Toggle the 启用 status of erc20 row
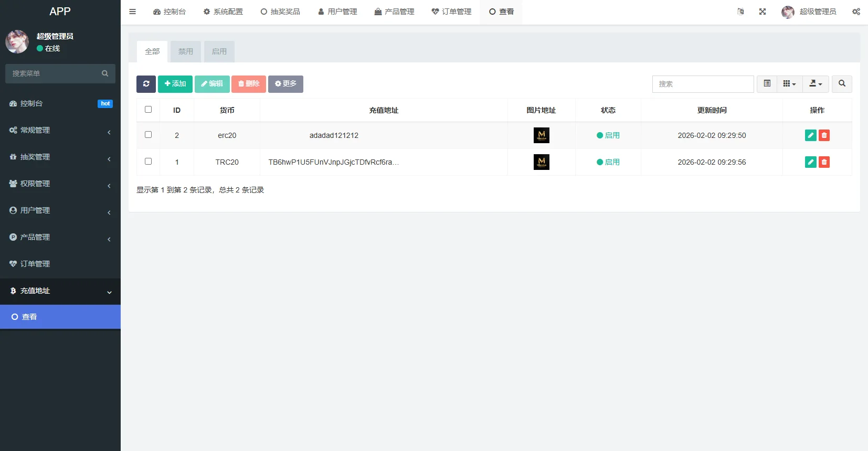The image size is (868, 451). pyautogui.click(x=608, y=135)
